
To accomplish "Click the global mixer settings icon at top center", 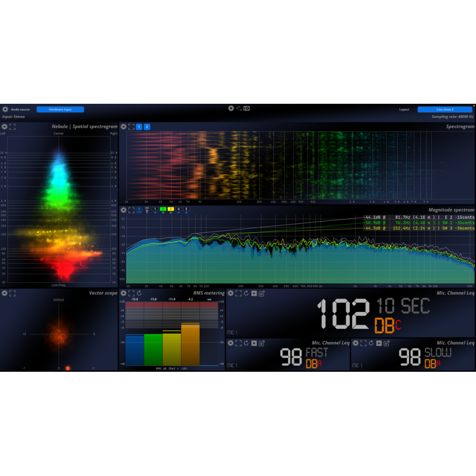I will (x=238, y=109).
